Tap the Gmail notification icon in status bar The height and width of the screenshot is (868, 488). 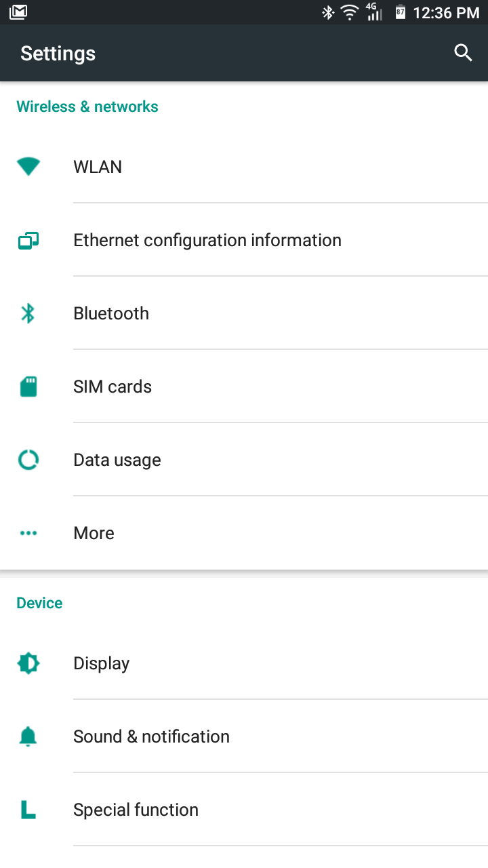pos(18,12)
